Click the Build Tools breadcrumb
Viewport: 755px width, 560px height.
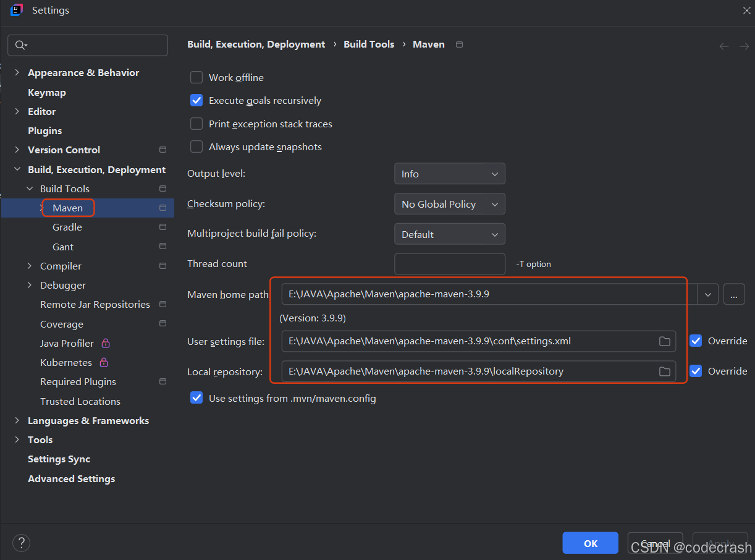pos(369,45)
